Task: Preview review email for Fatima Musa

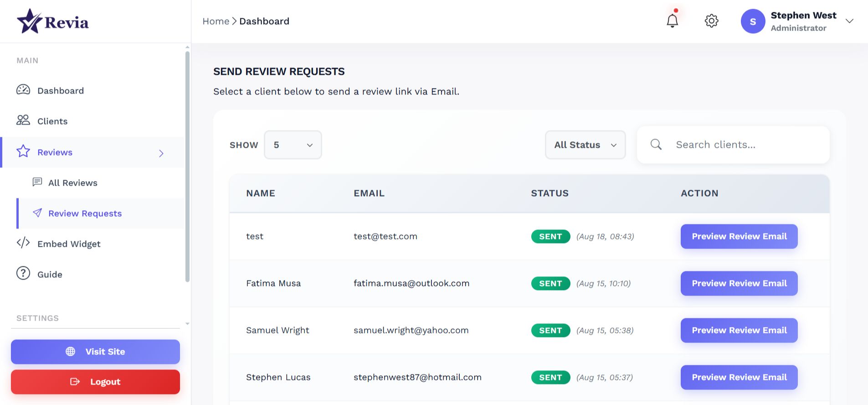Action: tap(739, 283)
